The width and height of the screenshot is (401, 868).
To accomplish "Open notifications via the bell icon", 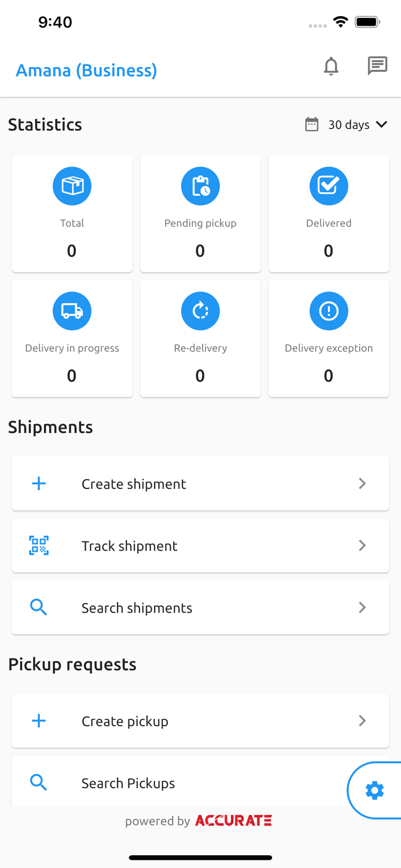I will (x=331, y=66).
